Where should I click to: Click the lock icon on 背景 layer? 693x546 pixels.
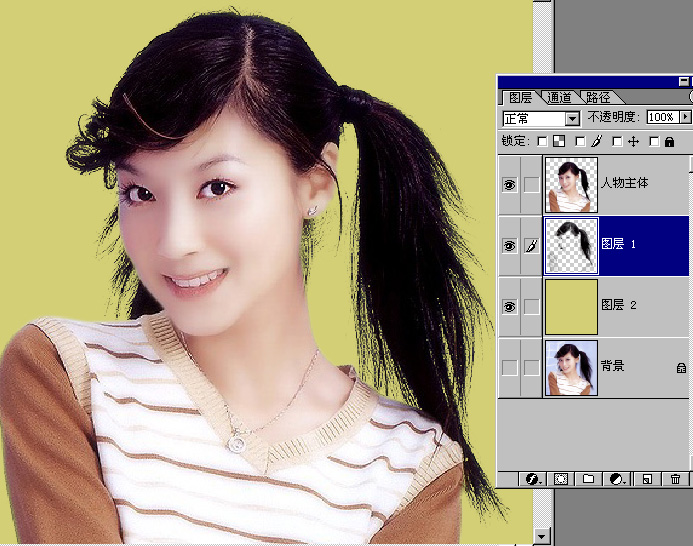pos(681,367)
